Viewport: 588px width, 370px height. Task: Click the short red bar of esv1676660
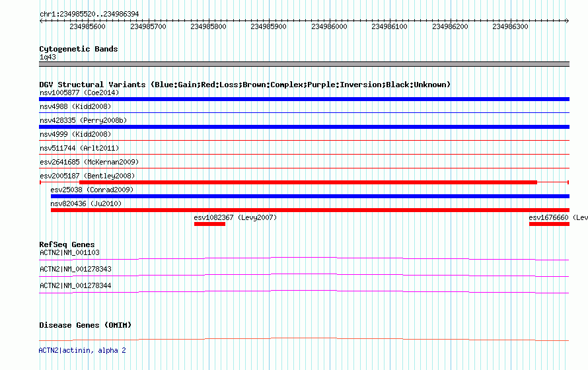pos(550,224)
